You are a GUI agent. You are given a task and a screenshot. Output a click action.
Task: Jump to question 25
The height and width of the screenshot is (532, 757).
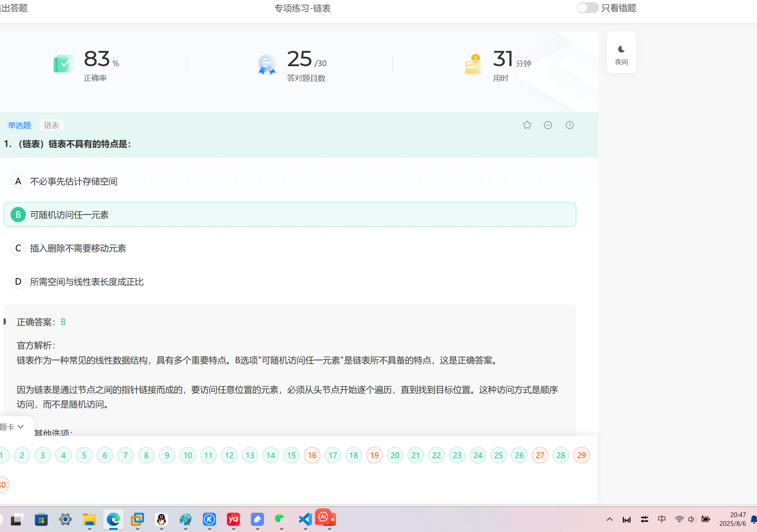point(498,455)
